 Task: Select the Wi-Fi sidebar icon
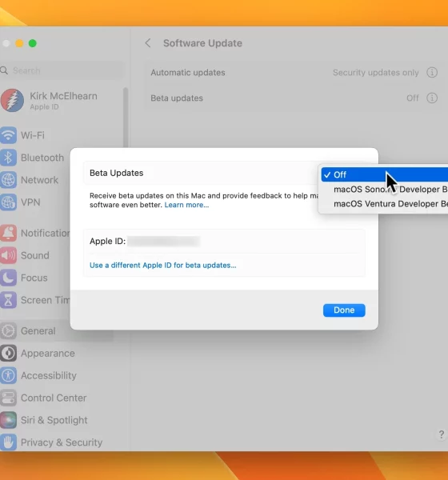(8, 135)
